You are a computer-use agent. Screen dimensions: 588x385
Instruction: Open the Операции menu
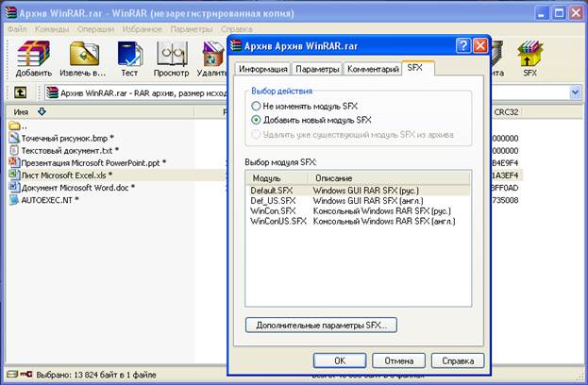pyautogui.click(x=95, y=29)
